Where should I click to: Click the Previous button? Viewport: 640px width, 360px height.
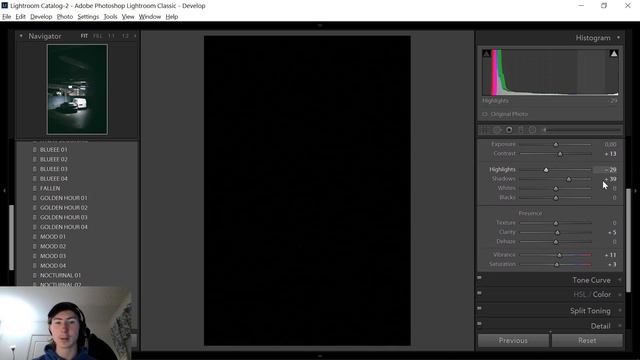(x=513, y=340)
